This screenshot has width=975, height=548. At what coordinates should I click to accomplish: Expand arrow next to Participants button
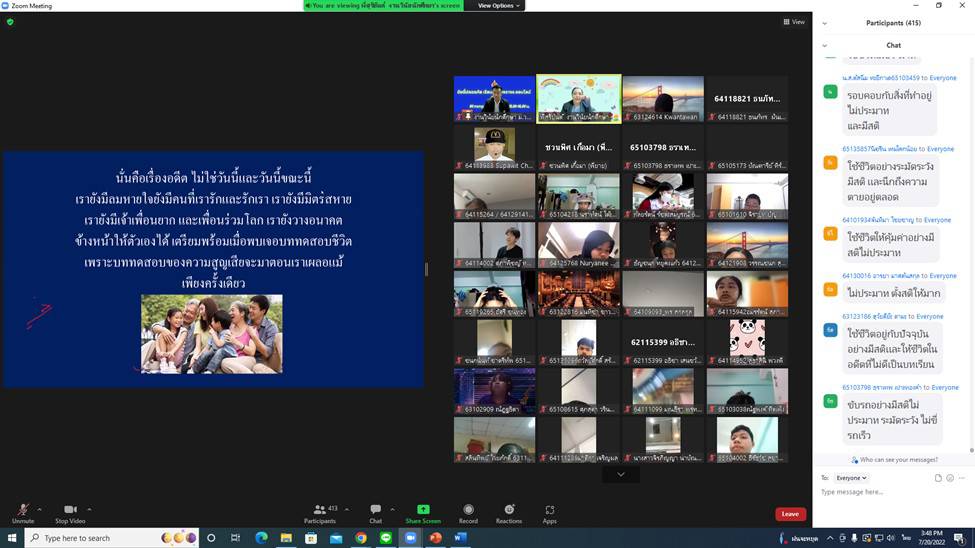[x=346, y=509]
